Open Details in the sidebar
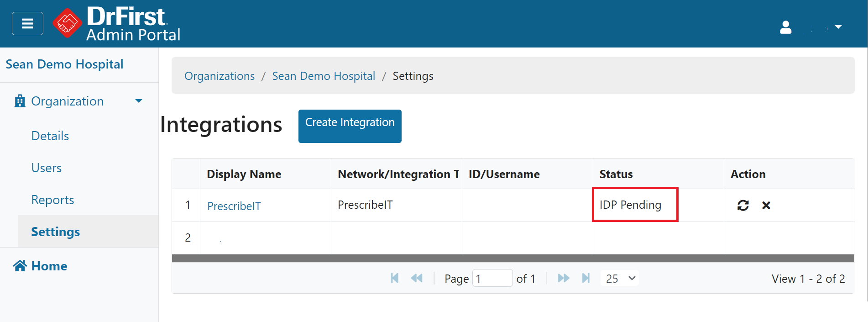The height and width of the screenshot is (322, 868). [50, 136]
